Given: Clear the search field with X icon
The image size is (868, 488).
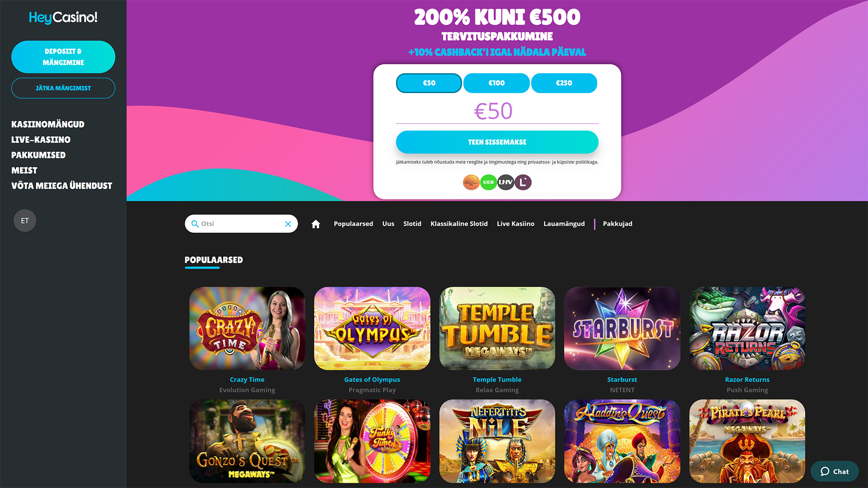Looking at the screenshot, I should [x=288, y=224].
